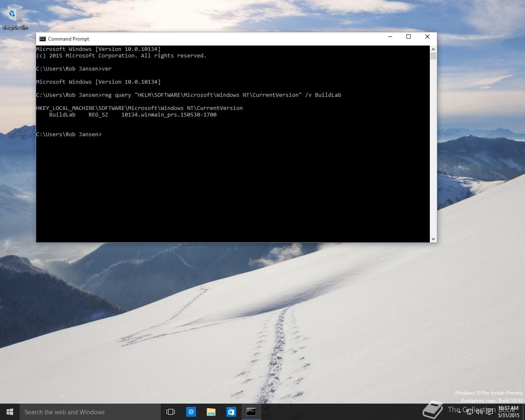Click the 'BuildLab' value name in output

pyautogui.click(x=62, y=115)
